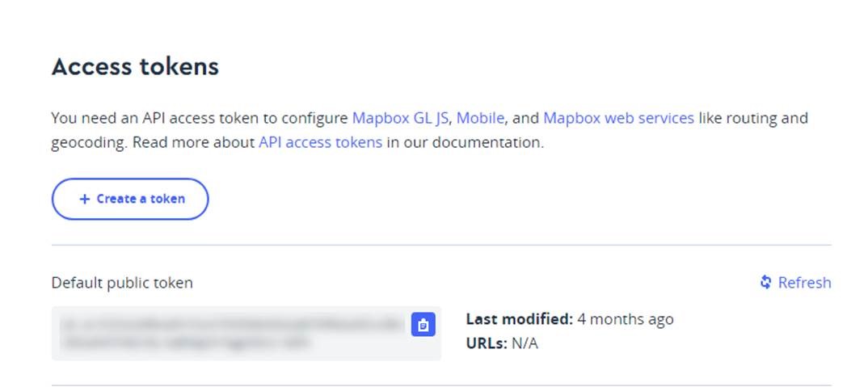868x387 pixels.
Task: Open the Mapbox web services link
Action: (x=618, y=118)
